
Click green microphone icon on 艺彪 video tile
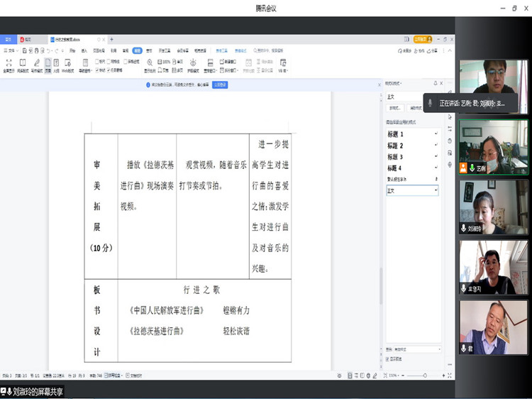tap(472, 168)
